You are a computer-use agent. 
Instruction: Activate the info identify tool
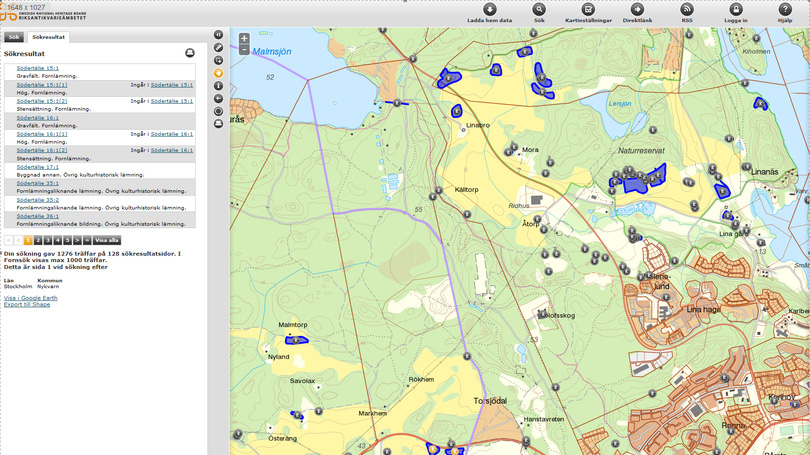[219, 86]
